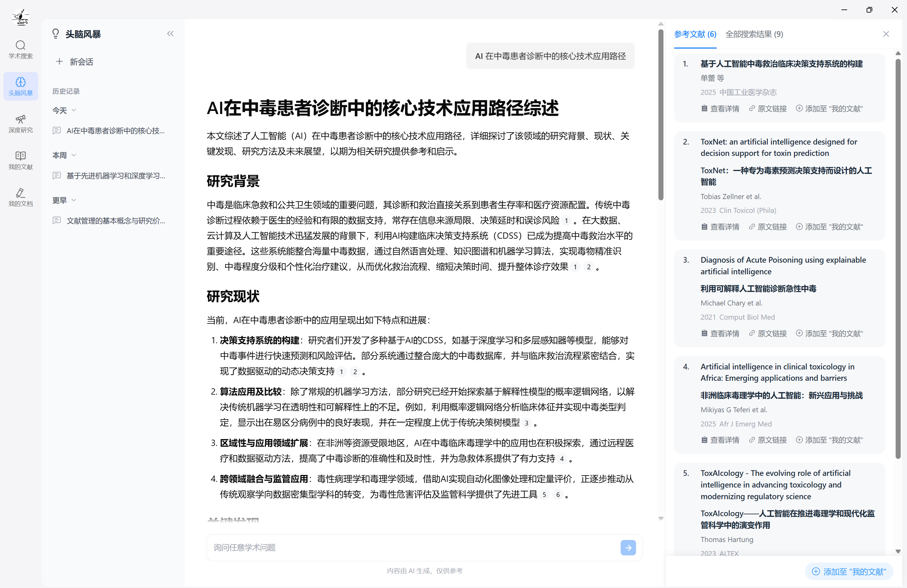This screenshot has height=588, width=907.
Task: Open 深度研究 telescope icon
Action: coord(20,123)
